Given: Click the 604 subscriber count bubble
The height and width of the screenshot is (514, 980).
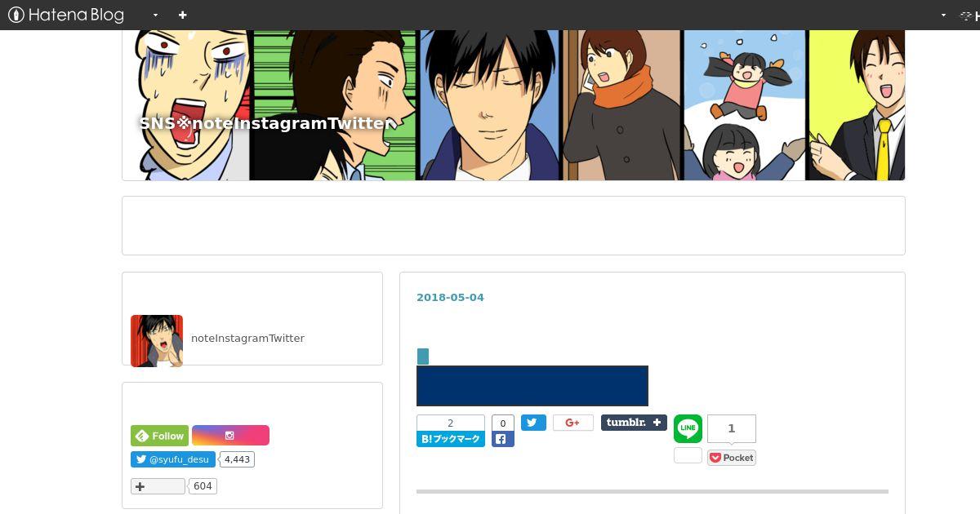Looking at the screenshot, I should point(203,486).
